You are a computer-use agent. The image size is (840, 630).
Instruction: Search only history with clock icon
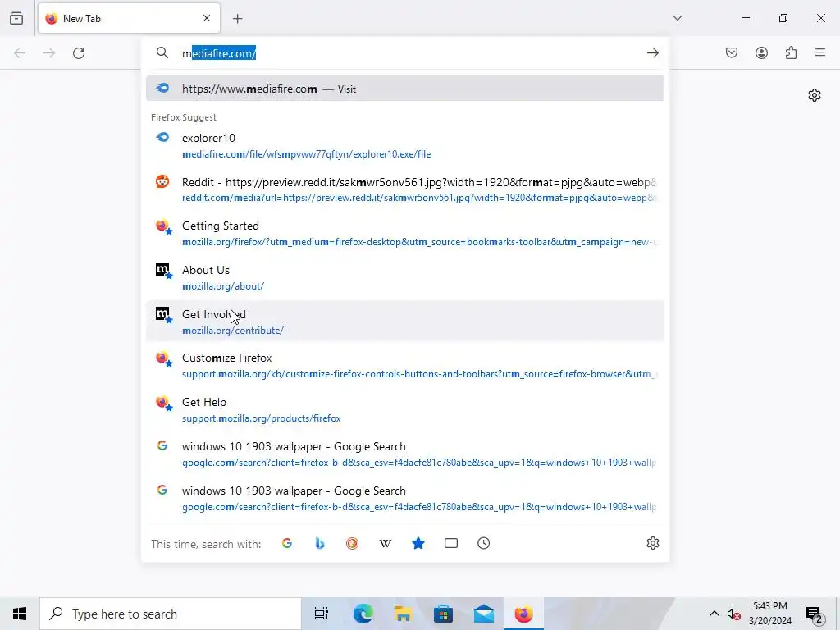pyautogui.click(x=483, y=543)
